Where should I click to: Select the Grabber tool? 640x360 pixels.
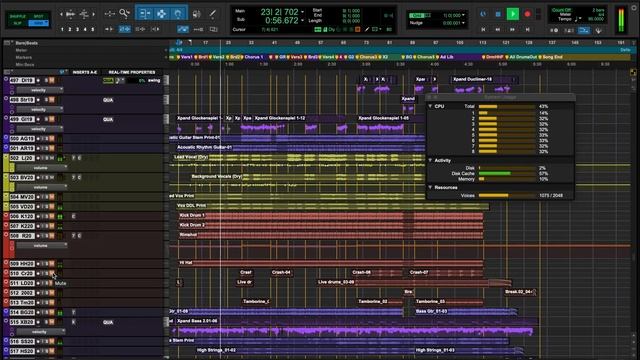coord(178,14)
